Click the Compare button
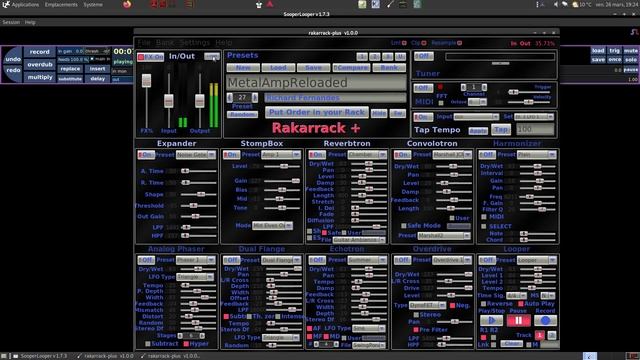The height and width of the screenshot is (360, 640). coord(351,68)
